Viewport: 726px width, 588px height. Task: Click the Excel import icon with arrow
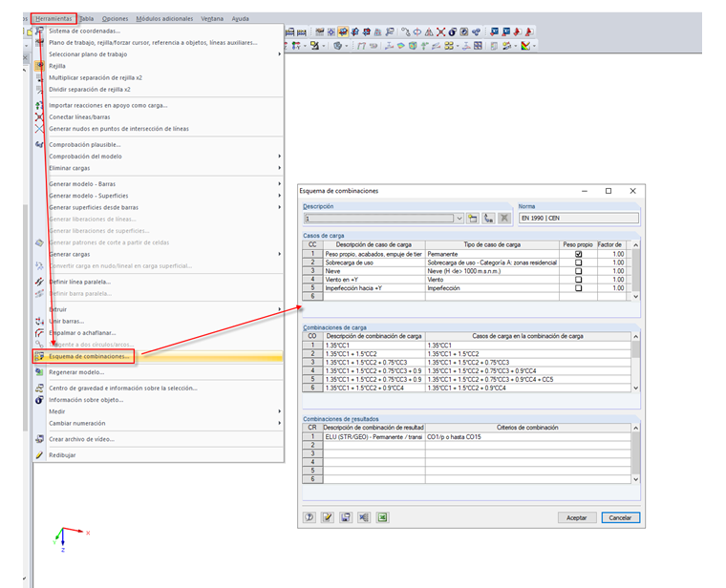(364, 517)
